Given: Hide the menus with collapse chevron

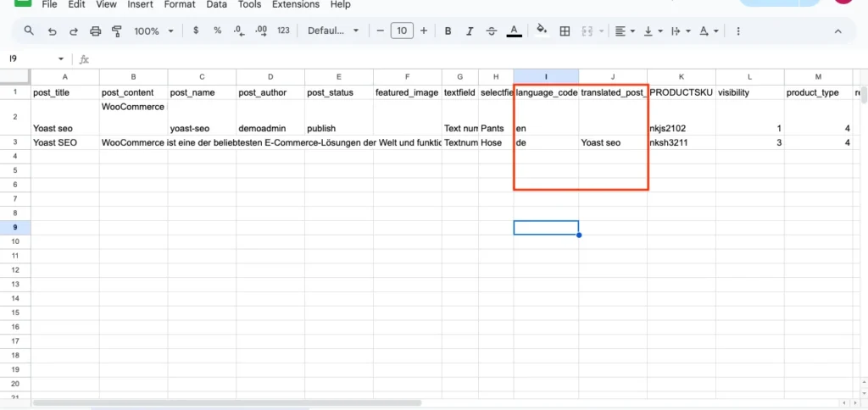Looking at the screenshot, I should [838, 31].
